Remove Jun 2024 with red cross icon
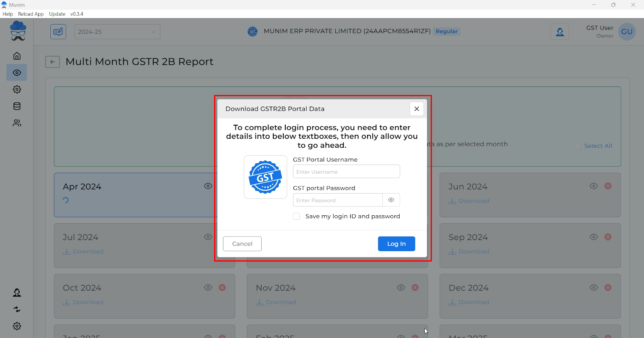Viewport: 644px width, 338px height. pos(608,186)
